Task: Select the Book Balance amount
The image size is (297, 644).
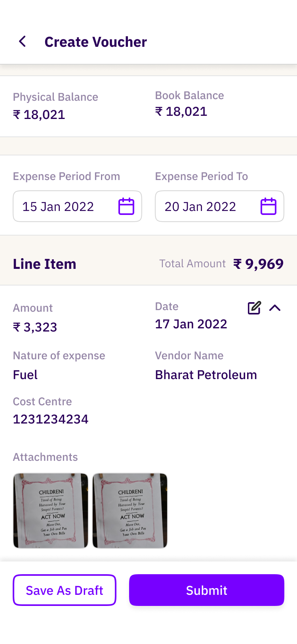Action: pos(181,111)
